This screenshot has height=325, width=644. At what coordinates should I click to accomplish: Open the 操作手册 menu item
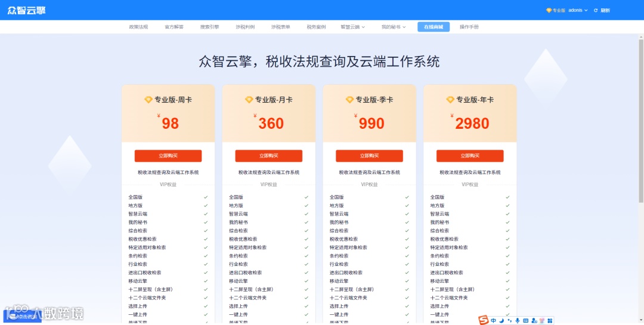pos(469,27)
